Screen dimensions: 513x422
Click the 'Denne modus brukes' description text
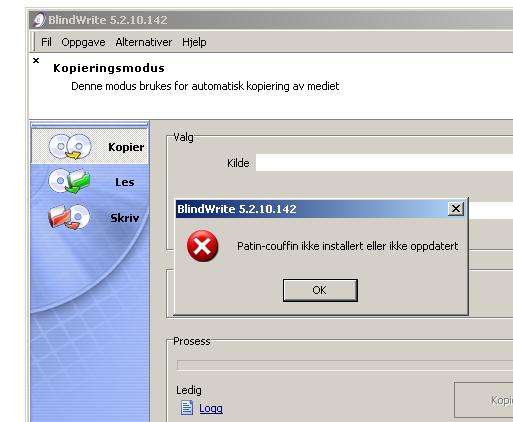[x=205, y=86]
